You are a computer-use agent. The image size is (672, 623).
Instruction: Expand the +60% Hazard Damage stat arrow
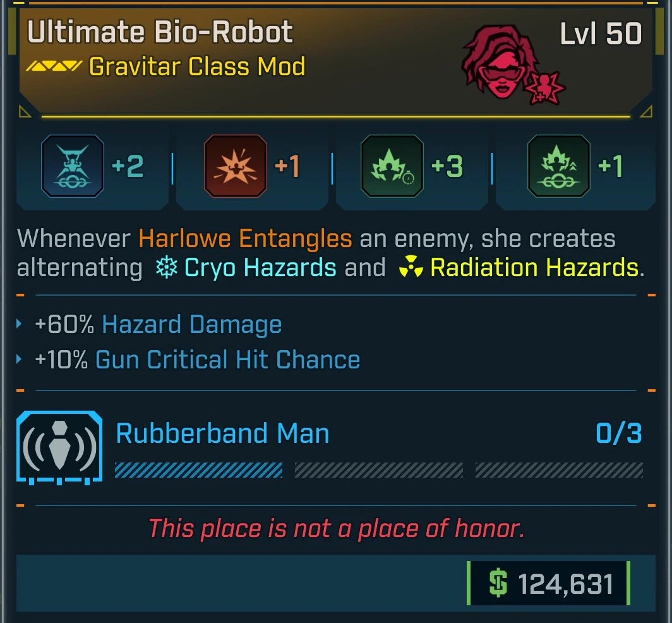click(x=19, y=324)
